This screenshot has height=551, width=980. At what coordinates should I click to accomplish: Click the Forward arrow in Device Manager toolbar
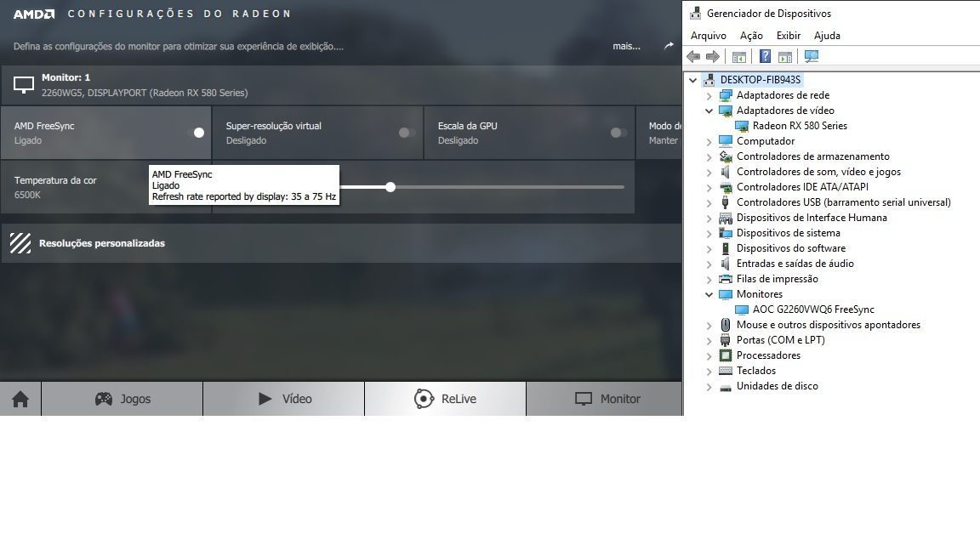pos(713,57)
